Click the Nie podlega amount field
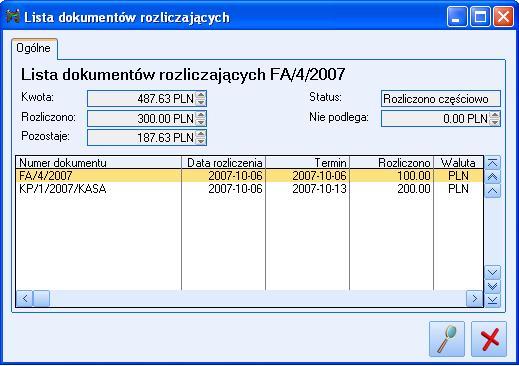 tap(441, 118)
